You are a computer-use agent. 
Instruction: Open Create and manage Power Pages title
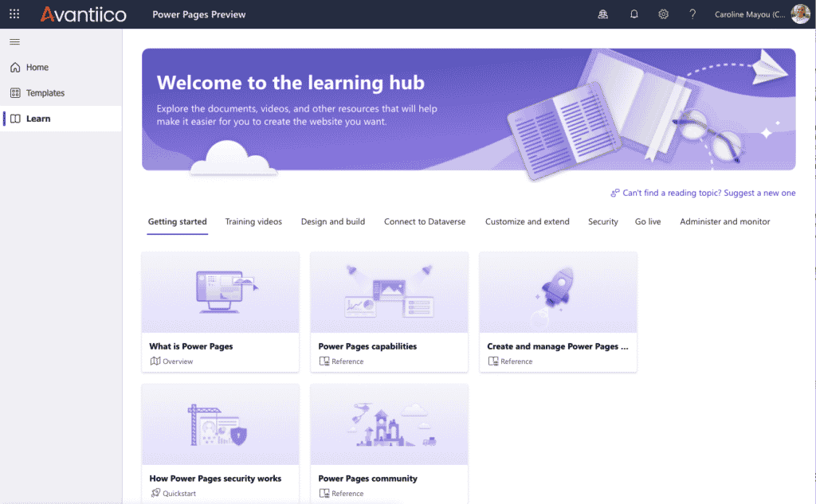[557, 346]
